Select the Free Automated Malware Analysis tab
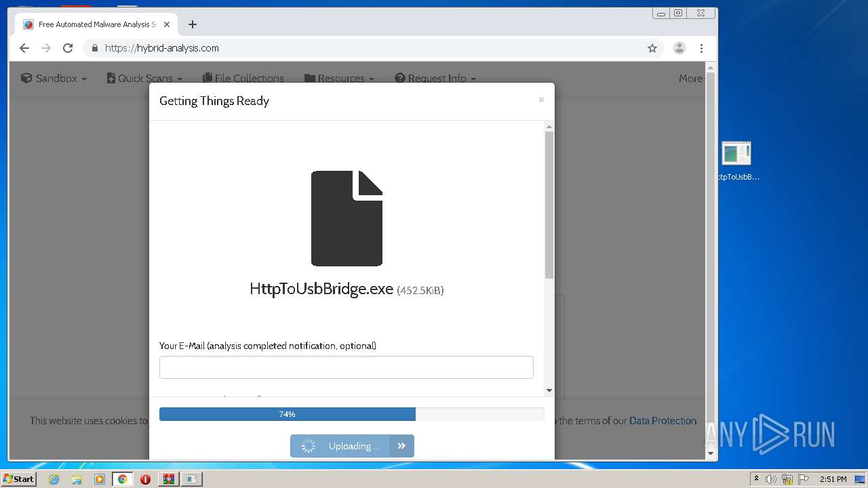 [97, 24]
